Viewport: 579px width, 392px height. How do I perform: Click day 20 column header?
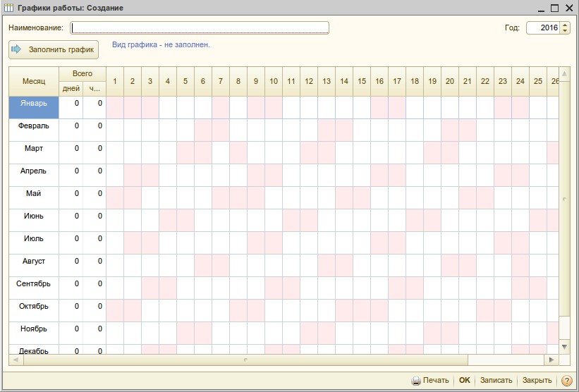(x=450, y=81)
